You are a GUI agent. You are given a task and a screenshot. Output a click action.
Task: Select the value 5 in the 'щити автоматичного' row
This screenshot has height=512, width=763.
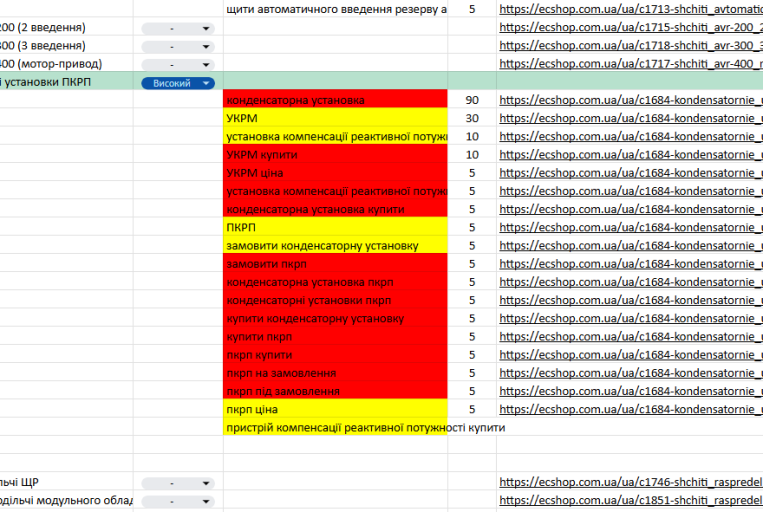[472, 9]
